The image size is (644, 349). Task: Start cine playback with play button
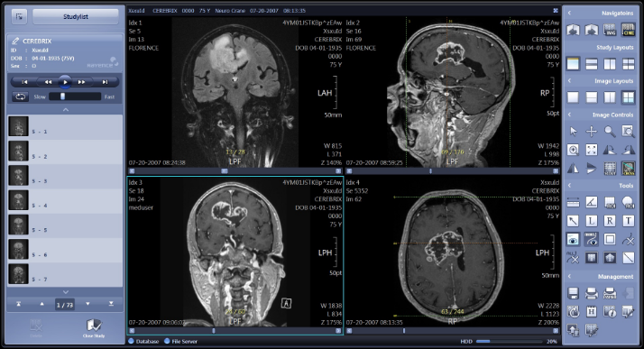tap(65, 82)
